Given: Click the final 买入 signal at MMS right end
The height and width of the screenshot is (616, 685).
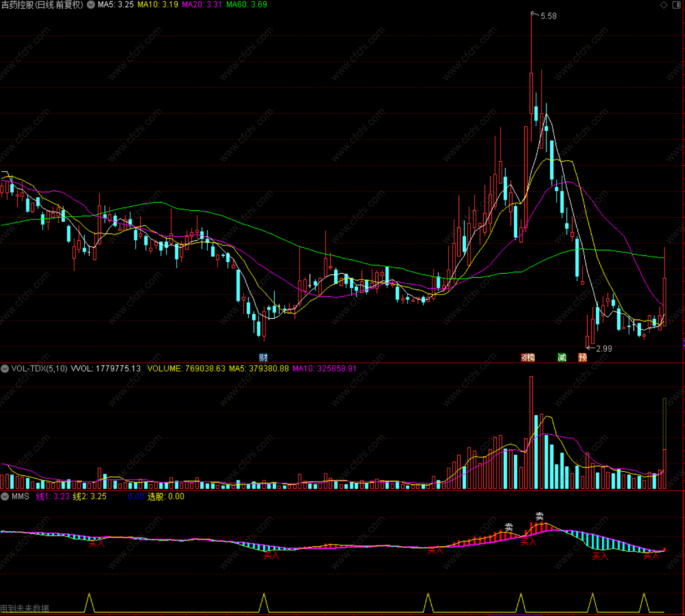Looking at the screenshot, I should pyautogui.click(x=651, y=556).
